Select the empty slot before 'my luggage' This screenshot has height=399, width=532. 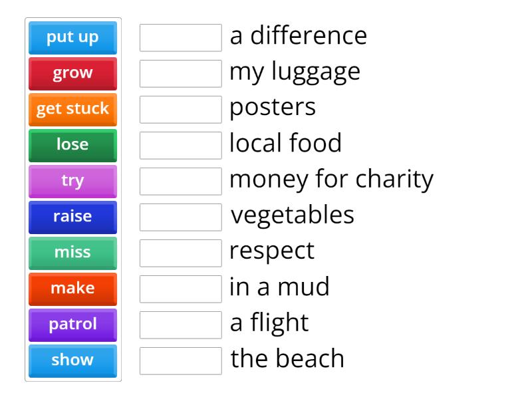[180, 74]
